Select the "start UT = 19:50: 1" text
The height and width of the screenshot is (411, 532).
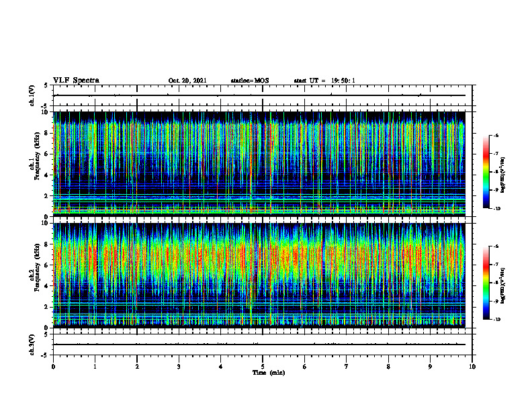pyautogui.click(x=324, y=81)
